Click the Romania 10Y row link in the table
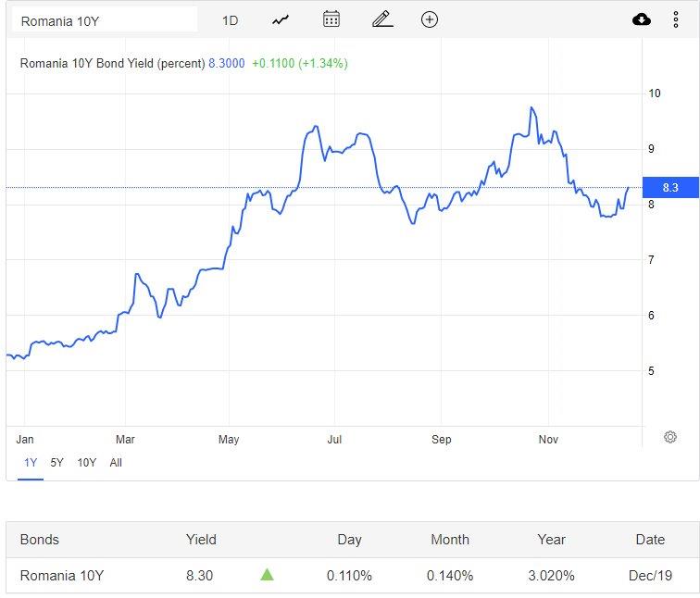The image size is (700, 598). 62,575
